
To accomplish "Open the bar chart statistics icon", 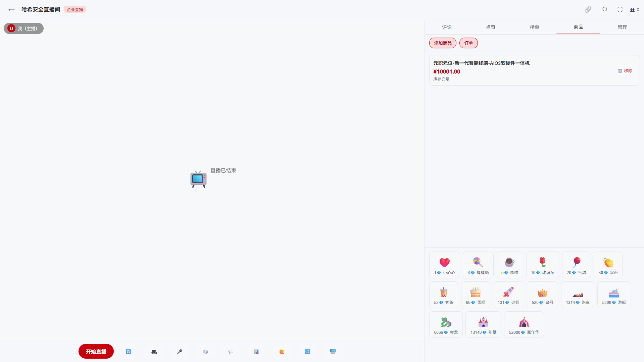I will point(256,352).
